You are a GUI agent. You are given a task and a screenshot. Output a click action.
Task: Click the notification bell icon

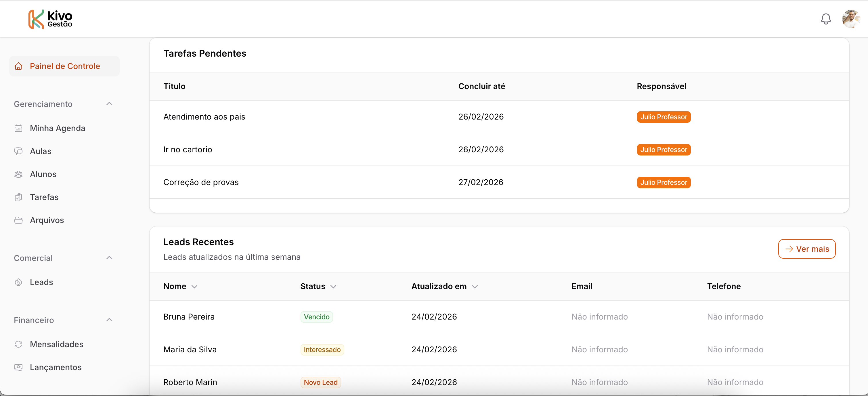click(825, 19)
